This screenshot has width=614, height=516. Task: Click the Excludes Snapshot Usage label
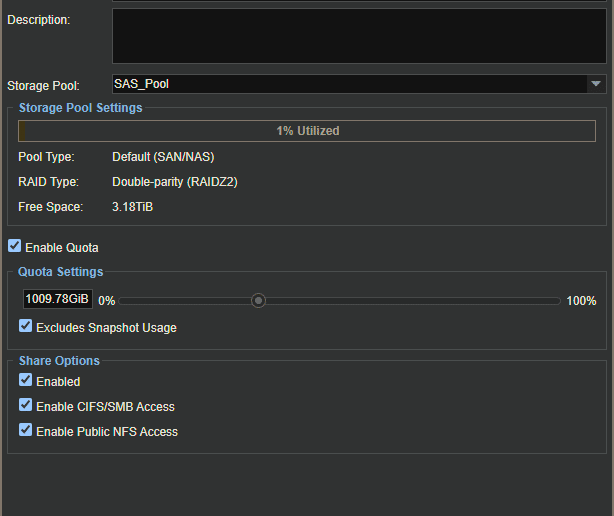[x=107, y=328]
